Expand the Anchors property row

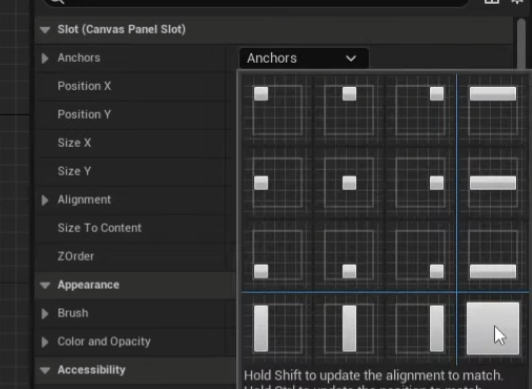click(x=45, y=58)
